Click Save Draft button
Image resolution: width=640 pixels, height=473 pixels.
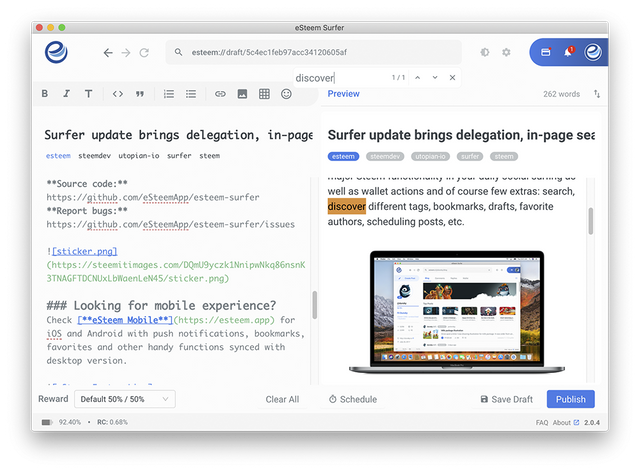tap(507, 399)
